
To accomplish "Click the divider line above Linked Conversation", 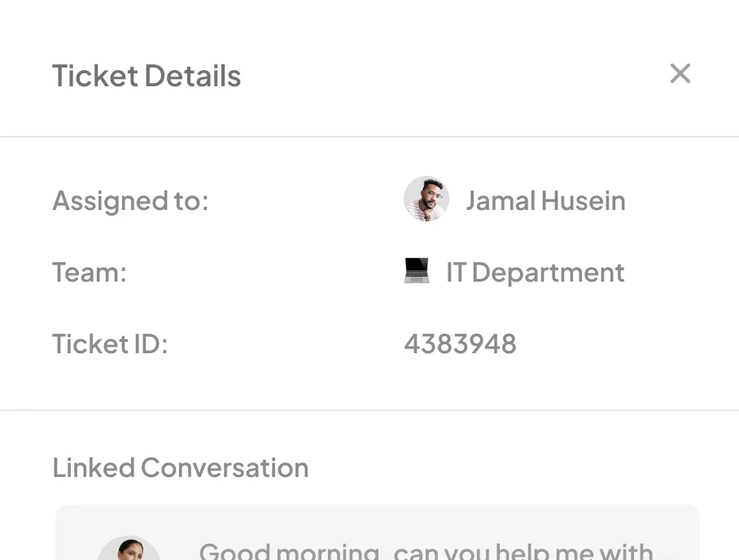I will tap(369, 410).
